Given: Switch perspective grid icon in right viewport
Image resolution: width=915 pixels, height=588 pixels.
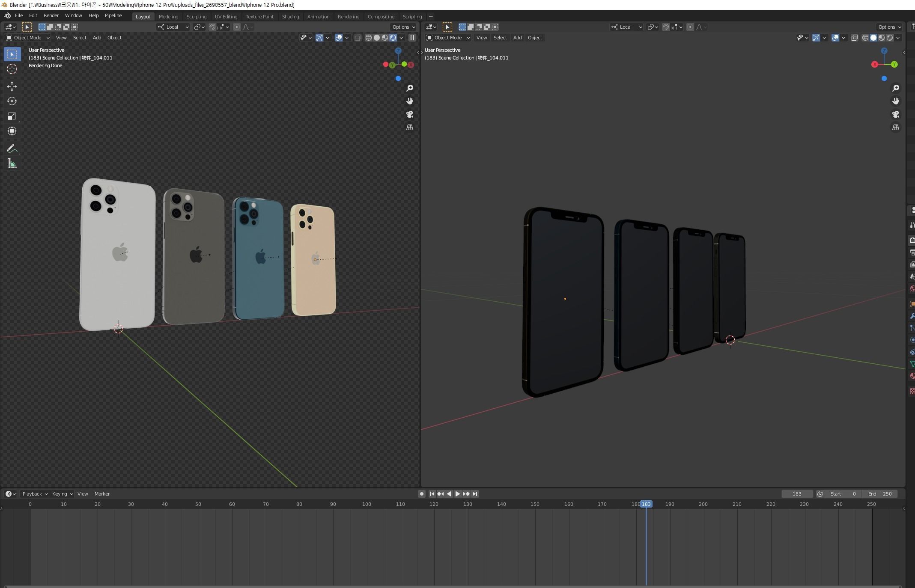Looking at the screenshot, I should tap(896, 128).
